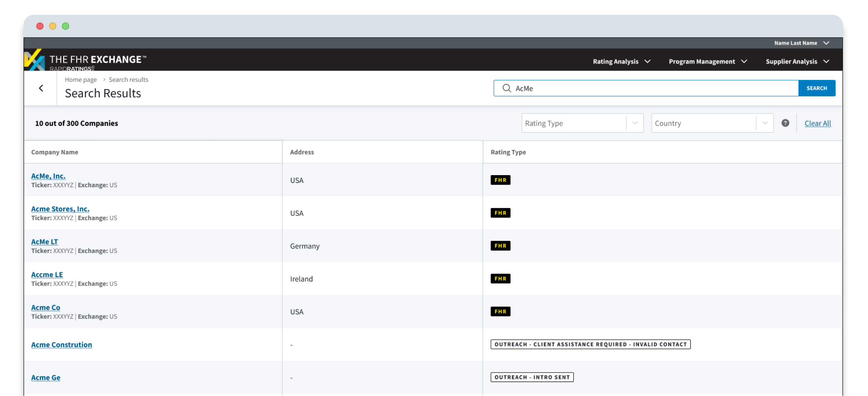Focus the AcMe search input field
The height and width of the screenshot is (396, 868).
646,88
